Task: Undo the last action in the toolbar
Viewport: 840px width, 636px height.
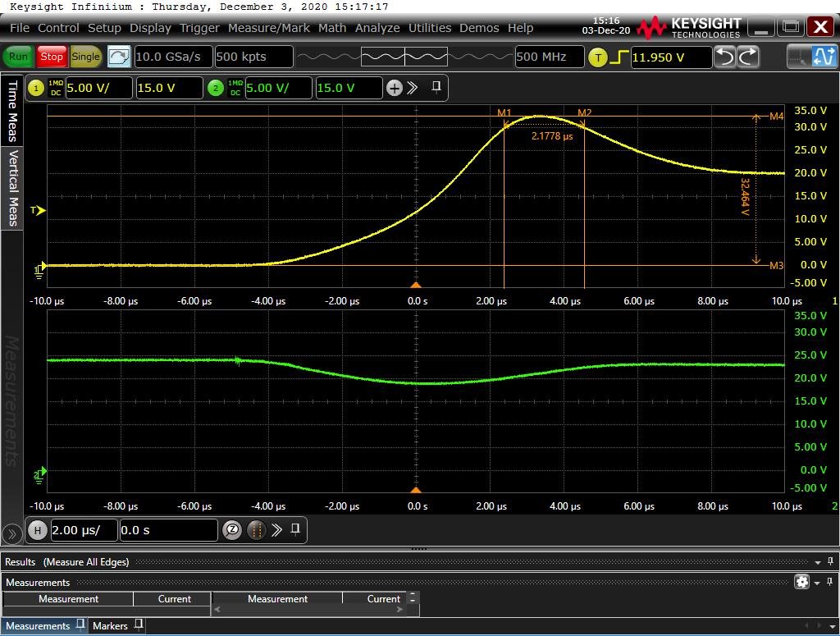Action: 725,57
